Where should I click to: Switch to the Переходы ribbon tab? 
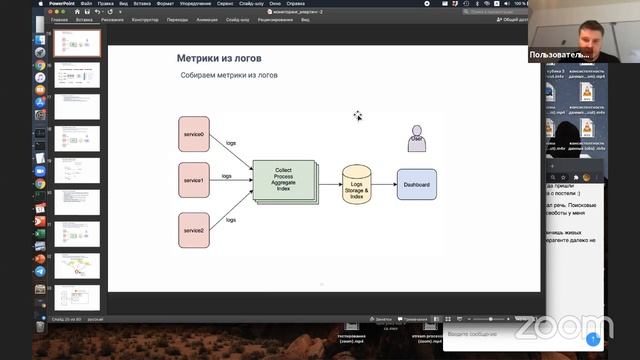pyautogui.click(x=177, y=20)
